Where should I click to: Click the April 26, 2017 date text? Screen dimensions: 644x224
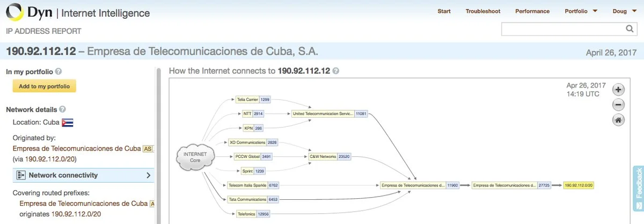[611, 53]
